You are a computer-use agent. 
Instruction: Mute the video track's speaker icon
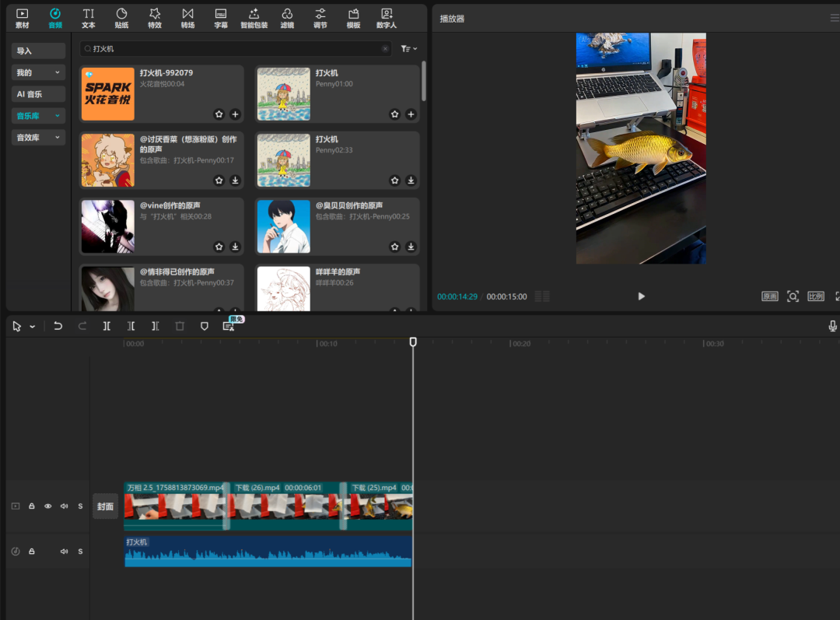(65, 506)
